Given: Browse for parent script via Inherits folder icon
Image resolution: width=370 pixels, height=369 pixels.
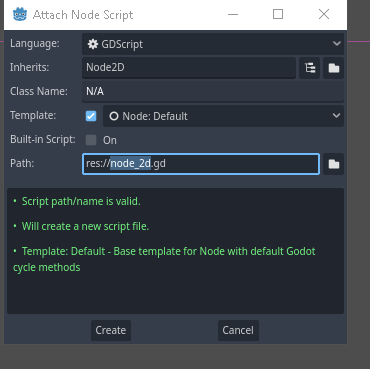Looking at the screenshot, I should point(334,68).
